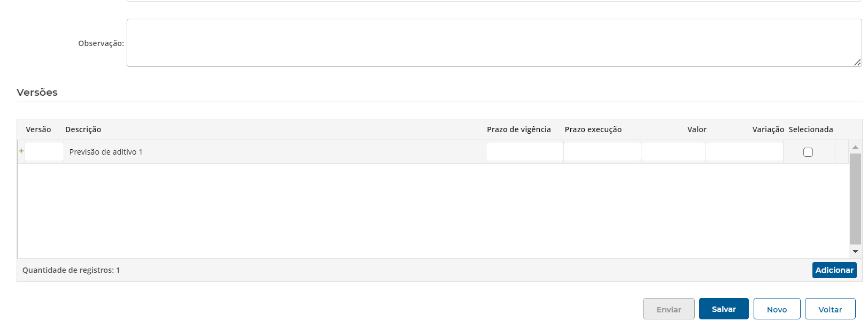Click the scrollbar down arrow in the Versões table
Image resolution: width=868 pixels, height=329 pixels.
(855, 251)
